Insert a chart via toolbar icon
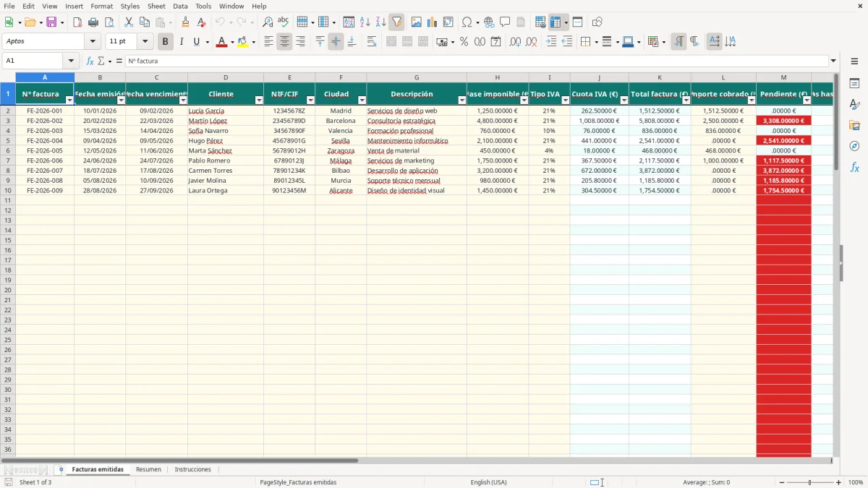The image size is (868, 488). click(x=433, y=22)
